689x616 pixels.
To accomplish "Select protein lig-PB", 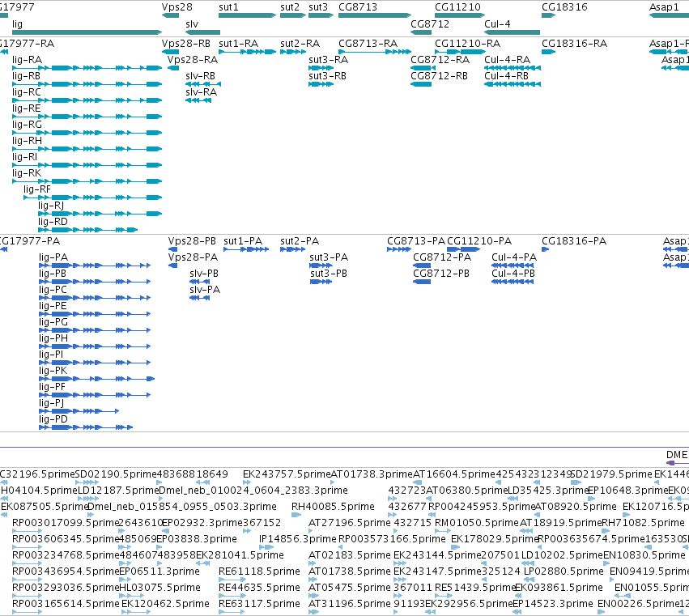I will click(x=95, y=282).
